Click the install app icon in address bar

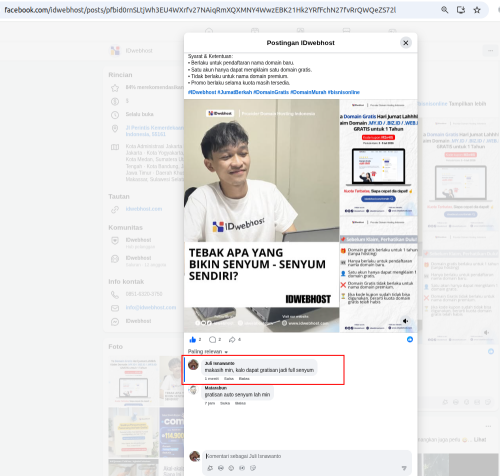461,10
